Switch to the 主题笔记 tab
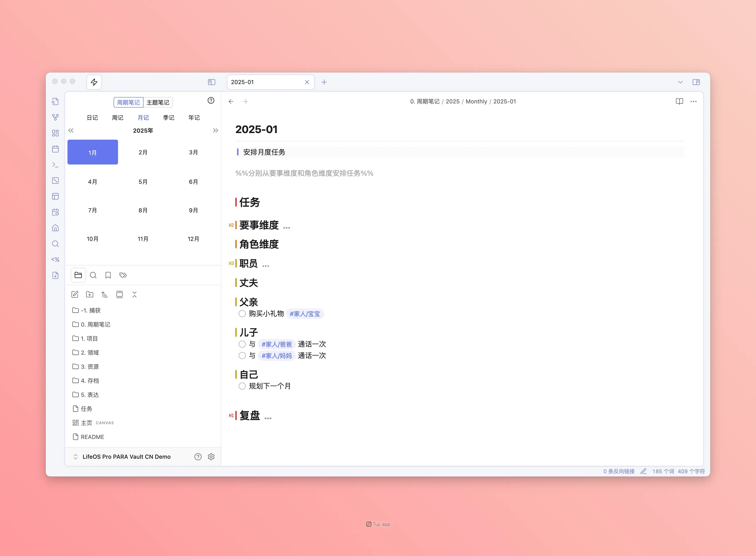This screenshot has height=556, width=756. 158,102
